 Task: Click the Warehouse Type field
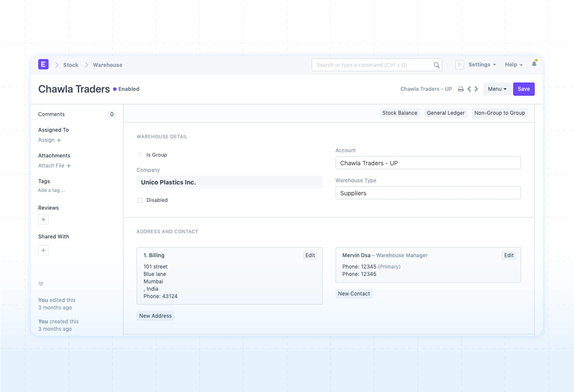[428, 193]
